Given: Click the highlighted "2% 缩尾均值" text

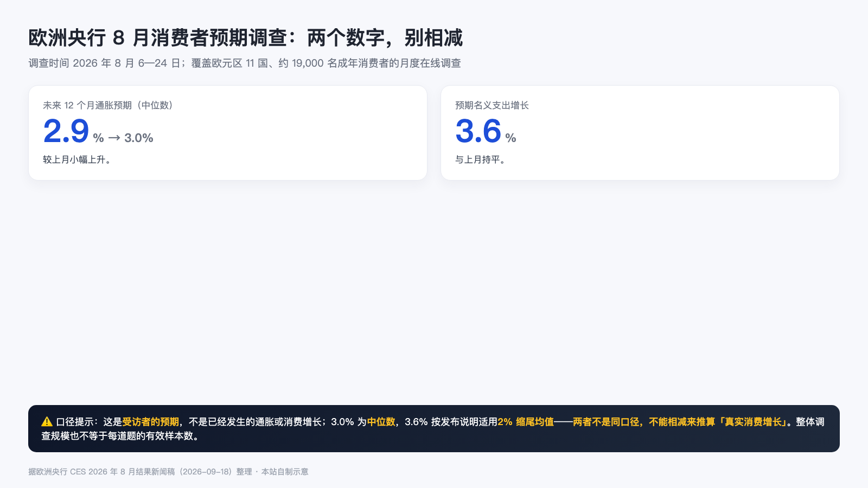Looking at the screenshot, I should 526,422.
